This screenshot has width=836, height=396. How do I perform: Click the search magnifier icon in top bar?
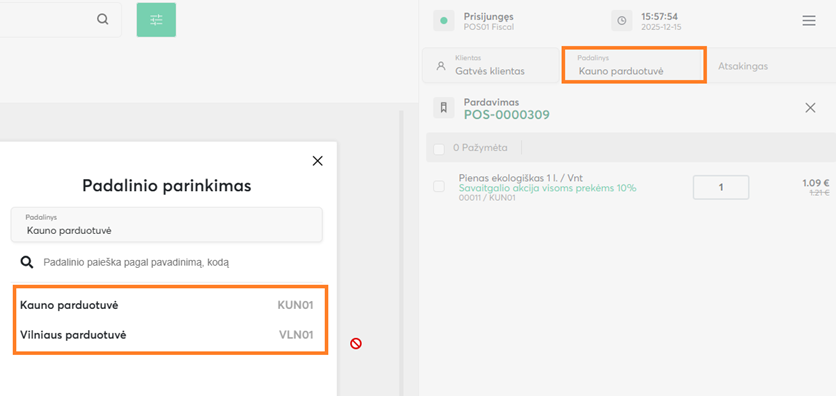pyautogui.click(x=102, y=20)
